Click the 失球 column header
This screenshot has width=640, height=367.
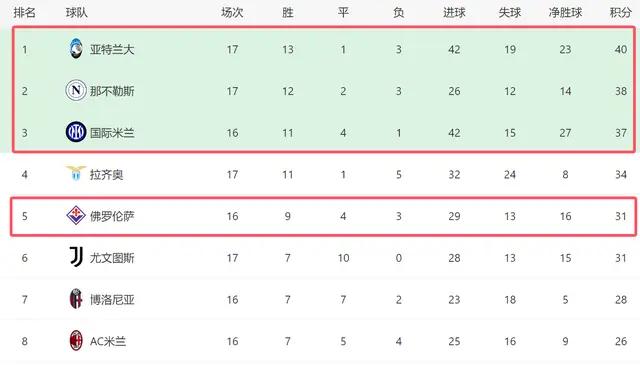(510, 13)
